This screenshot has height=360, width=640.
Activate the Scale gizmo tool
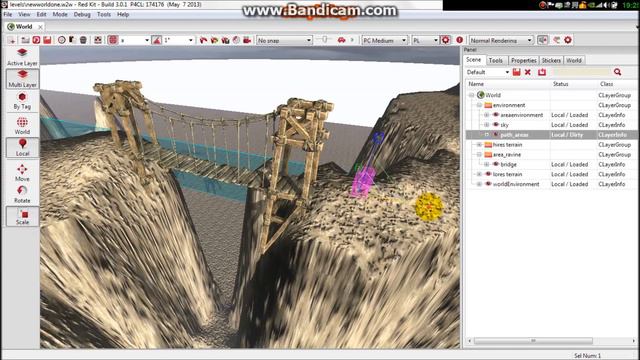point(22,216)
